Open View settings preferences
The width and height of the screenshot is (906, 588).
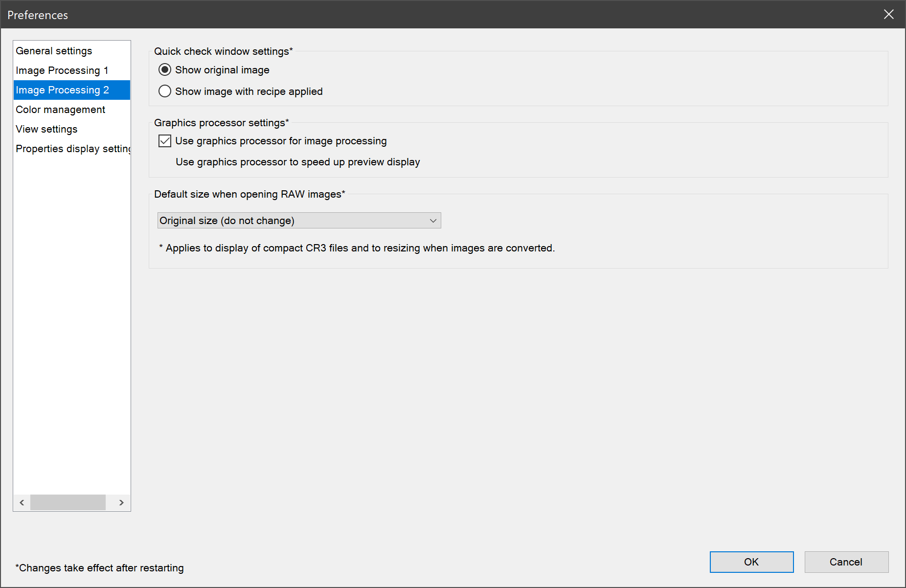[x=46, y=129]
